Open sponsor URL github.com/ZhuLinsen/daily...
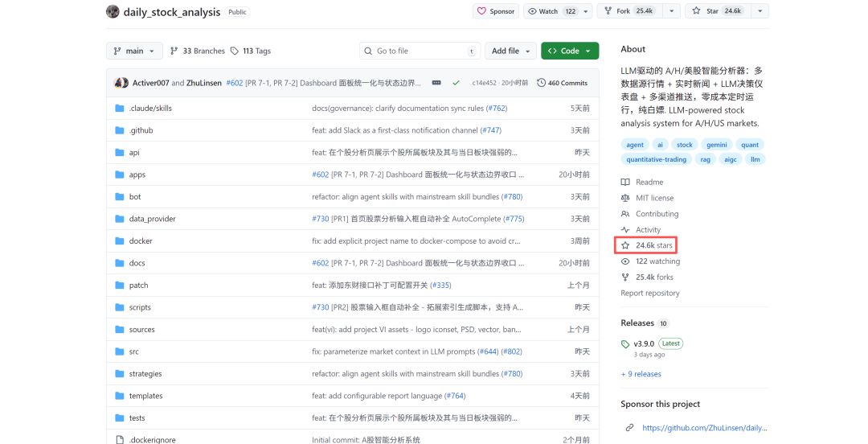The width and height of the screenshot is (868, 444). click(705, 428)
